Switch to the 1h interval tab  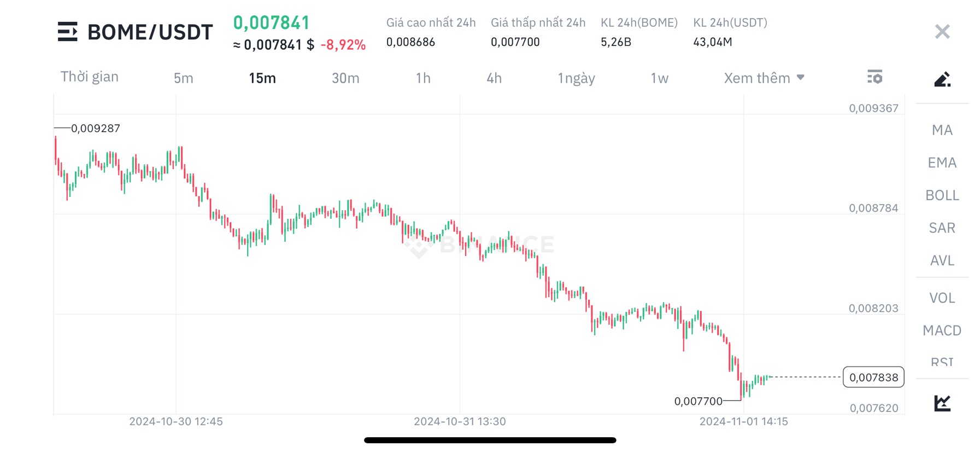[423, 78]
